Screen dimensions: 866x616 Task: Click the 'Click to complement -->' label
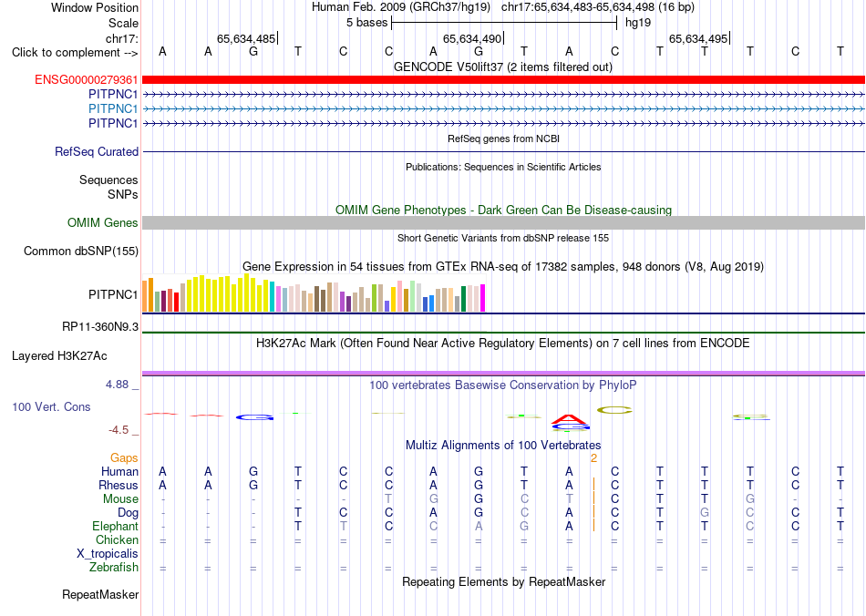pyautogui.click(x=75, y=53)
